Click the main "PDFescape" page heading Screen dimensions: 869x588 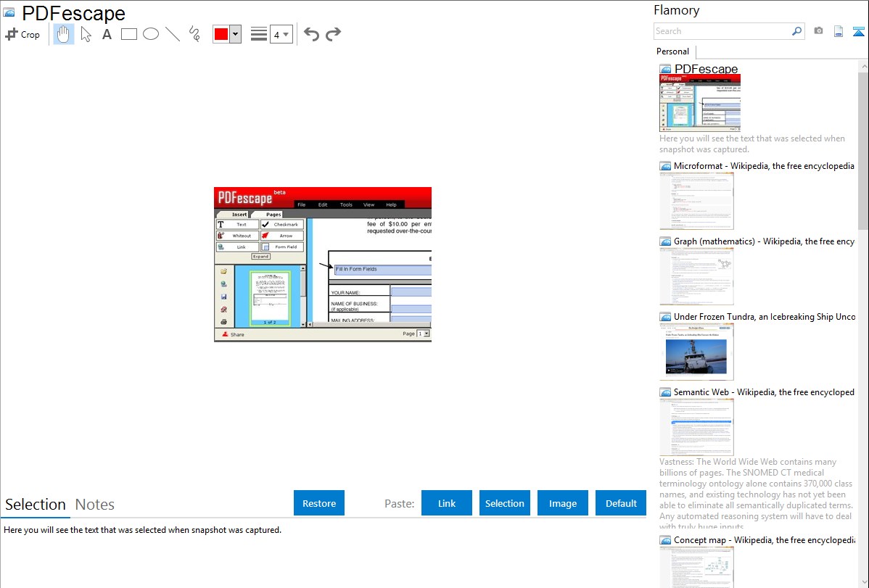coord(74,13)
